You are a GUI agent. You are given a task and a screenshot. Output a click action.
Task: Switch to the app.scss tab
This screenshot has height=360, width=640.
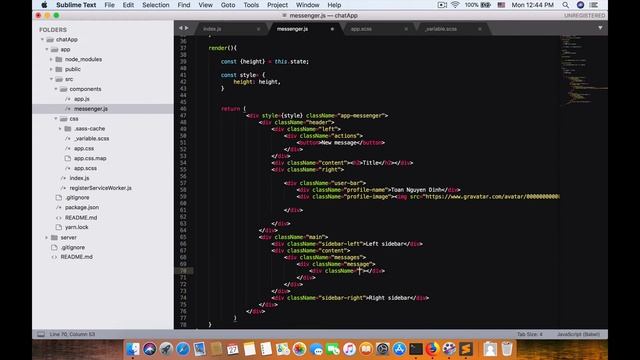361,29
